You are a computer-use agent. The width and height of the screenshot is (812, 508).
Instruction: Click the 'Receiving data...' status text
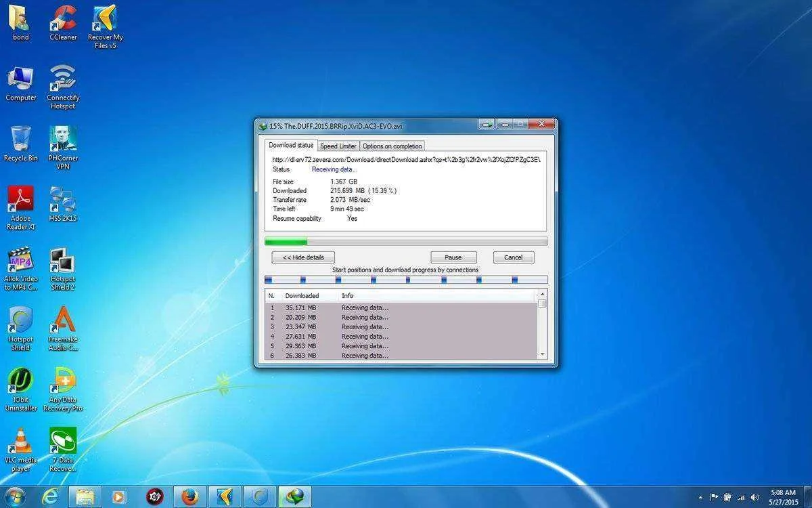[334, 169]
